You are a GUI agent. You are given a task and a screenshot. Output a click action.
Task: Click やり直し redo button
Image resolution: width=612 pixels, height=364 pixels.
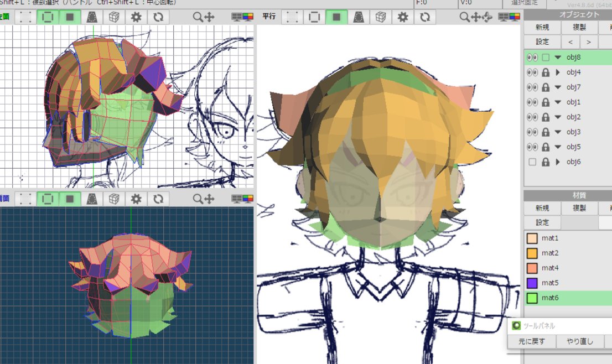[x=579, y=341]
